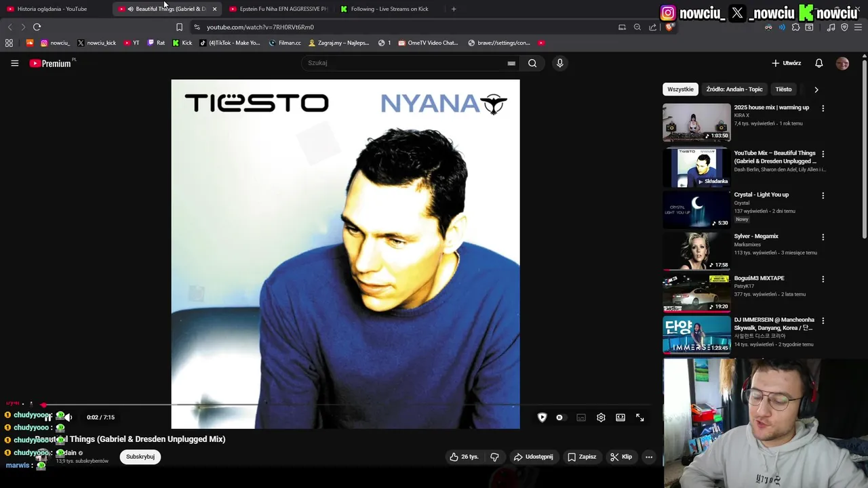Go back with the browser back arrow
The width and height of the screenshot is (868, 488).
tap(9, 27)
